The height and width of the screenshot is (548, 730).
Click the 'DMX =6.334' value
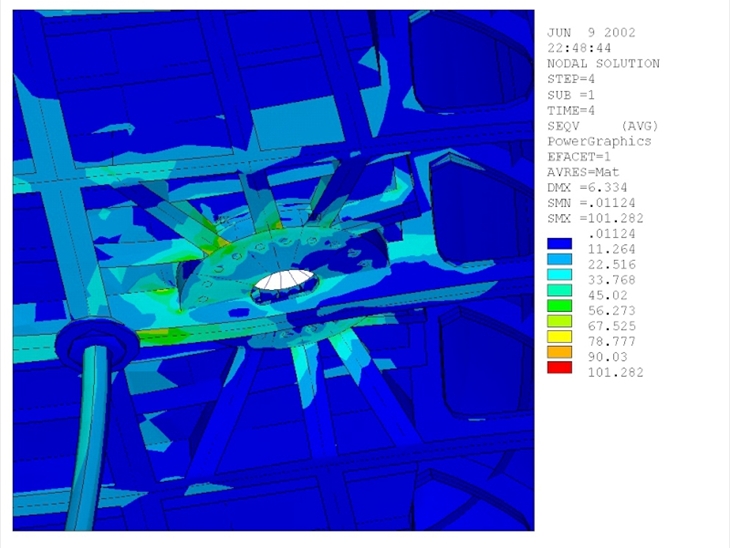[587, 187]
